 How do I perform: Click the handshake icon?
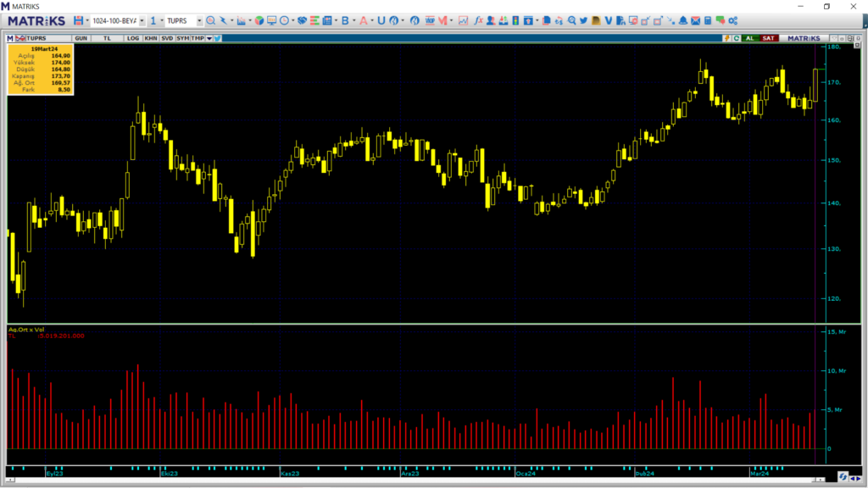(302, 20)
